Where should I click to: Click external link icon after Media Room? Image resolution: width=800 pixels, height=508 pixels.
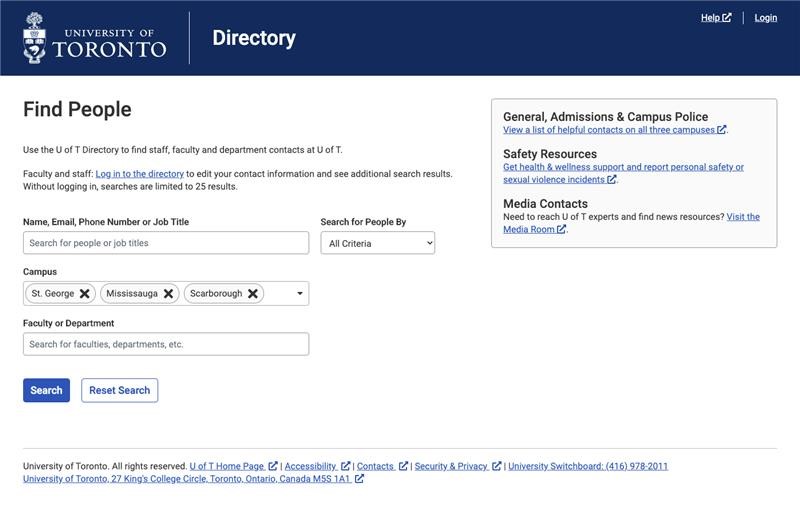[561, 229]
